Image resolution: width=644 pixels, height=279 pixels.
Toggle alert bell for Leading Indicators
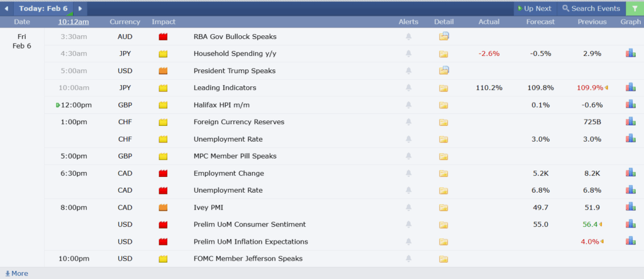[x=408, y=88]
